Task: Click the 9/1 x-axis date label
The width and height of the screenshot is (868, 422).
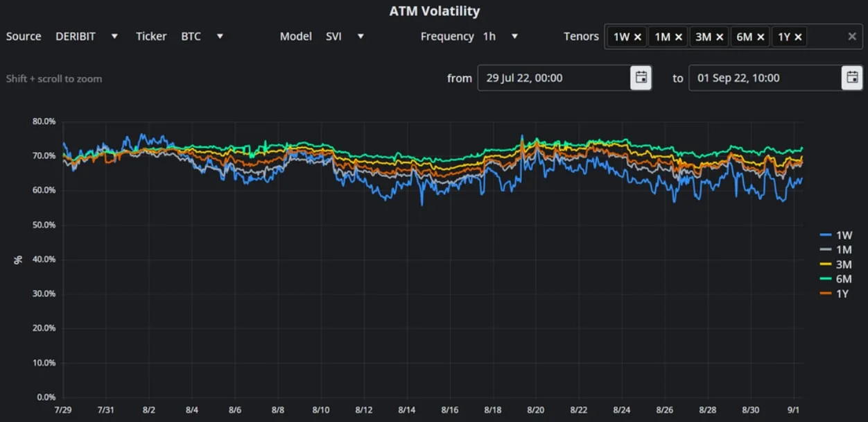Action: [x=795, y=410]
